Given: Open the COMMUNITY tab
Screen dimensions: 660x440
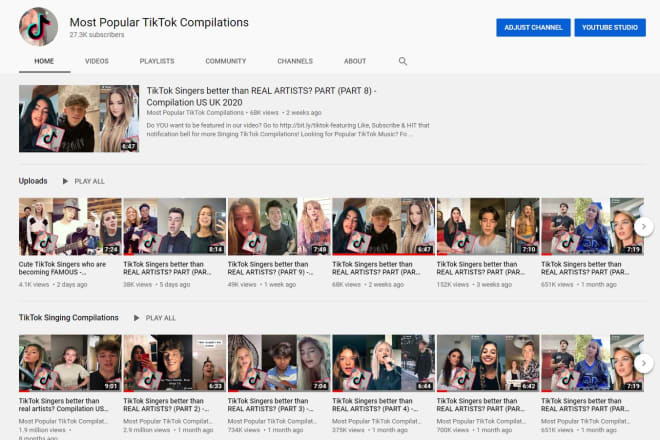Looking at the screenshot, I should (226, 61).
